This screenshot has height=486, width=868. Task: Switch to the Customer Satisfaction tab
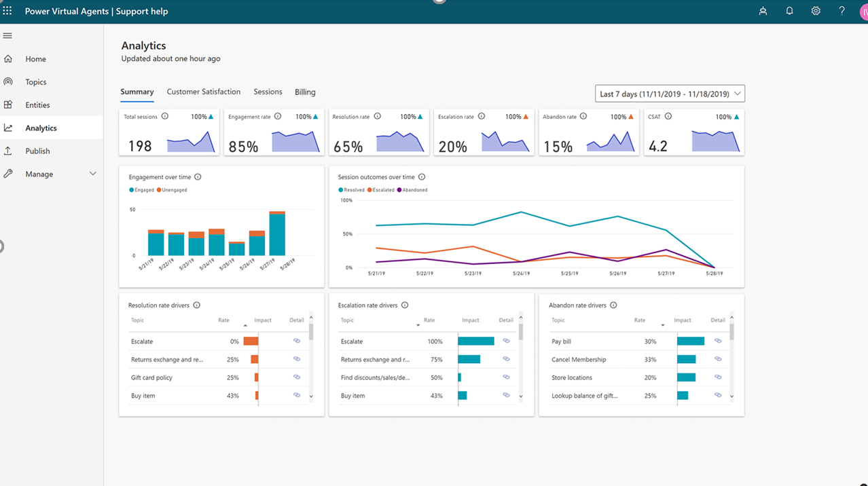tap(204, 92)
